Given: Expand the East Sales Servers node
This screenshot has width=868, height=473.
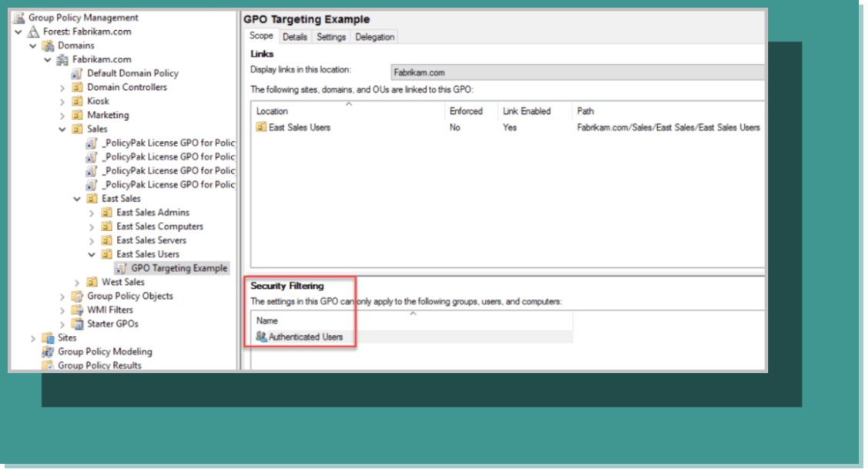Looking at the screenshot, I should 92,241.
